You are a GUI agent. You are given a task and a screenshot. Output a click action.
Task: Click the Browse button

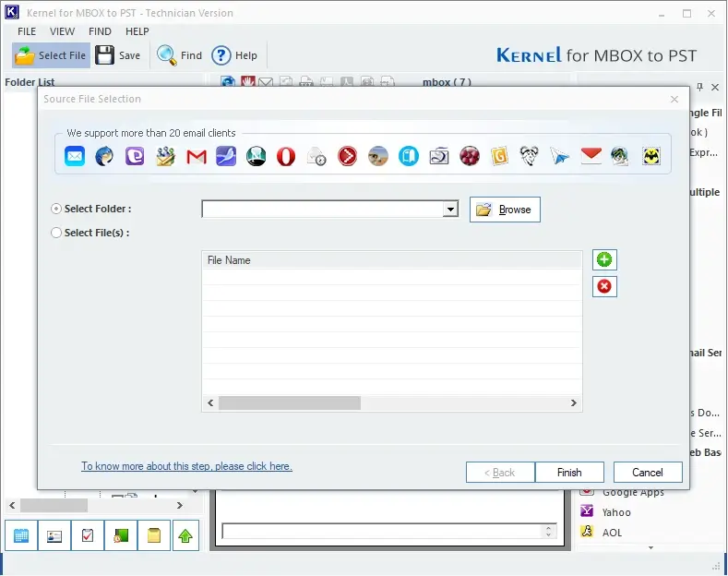(x=505, y=210)
